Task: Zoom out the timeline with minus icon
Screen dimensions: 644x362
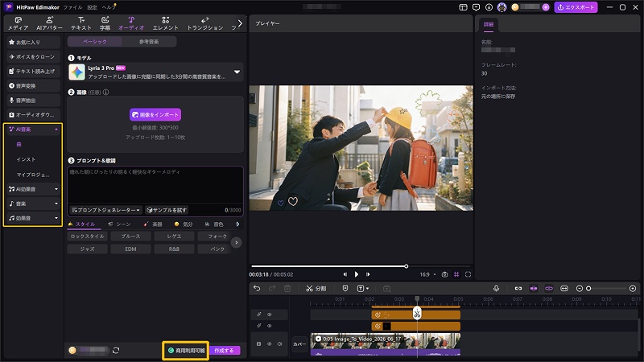Action: [580, 289]
